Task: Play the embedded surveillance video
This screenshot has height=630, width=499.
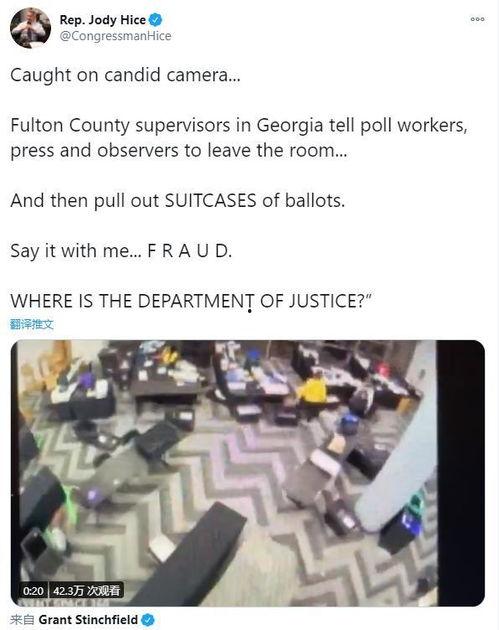Action: [x=247, y=473]
